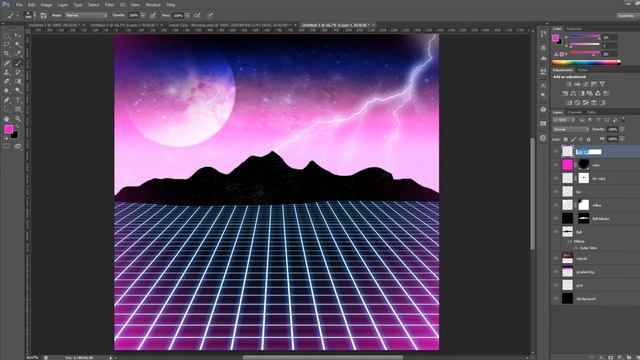Toggle lock all for layer
640x360 pixels.
589,139
